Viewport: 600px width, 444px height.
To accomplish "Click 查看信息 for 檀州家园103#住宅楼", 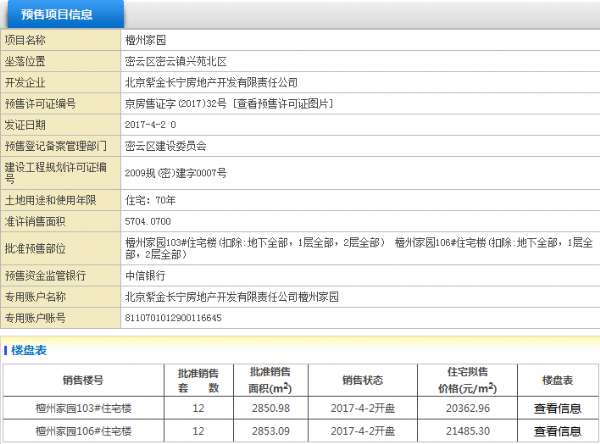I will pyautogui.click(x=557, y=408).
